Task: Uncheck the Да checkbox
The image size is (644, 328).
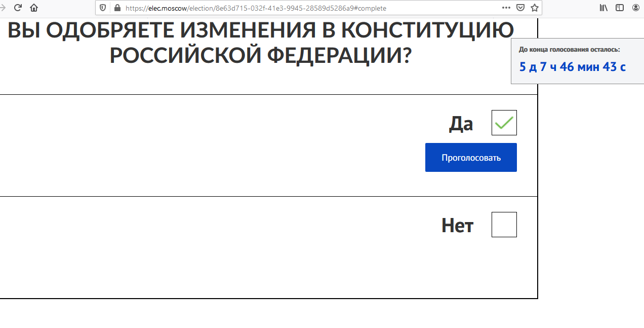Action: pyautogui.click(x=504, y=123)
